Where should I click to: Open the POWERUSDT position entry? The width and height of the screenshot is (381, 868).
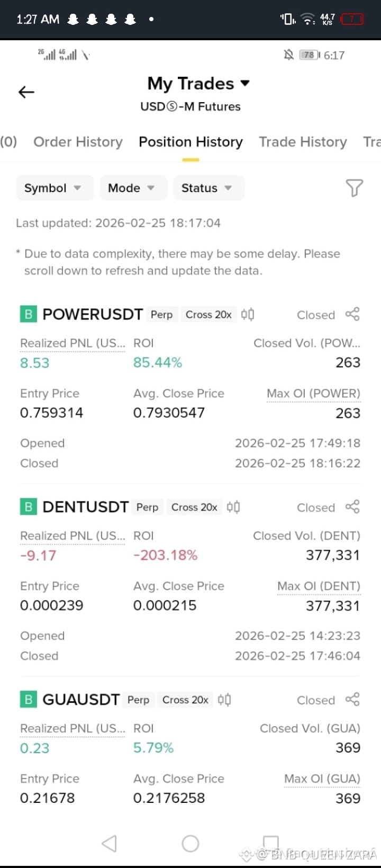[92, 315]
